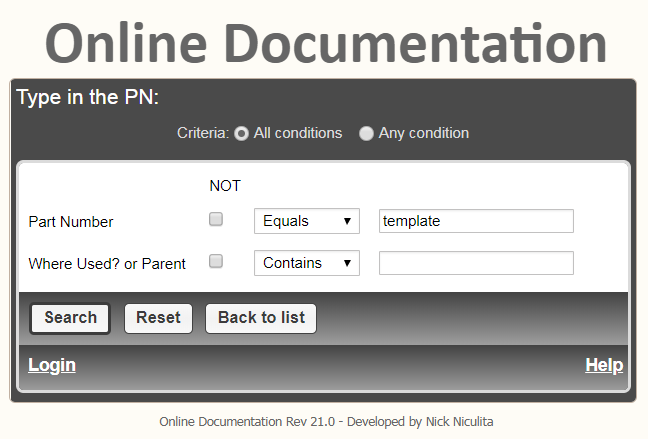Open the Login link

tap(52, 365)
